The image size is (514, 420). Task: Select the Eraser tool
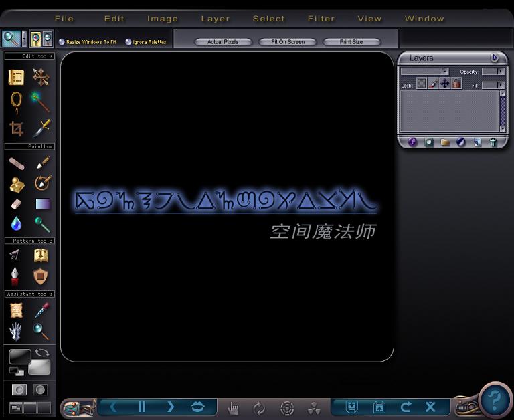16,204
